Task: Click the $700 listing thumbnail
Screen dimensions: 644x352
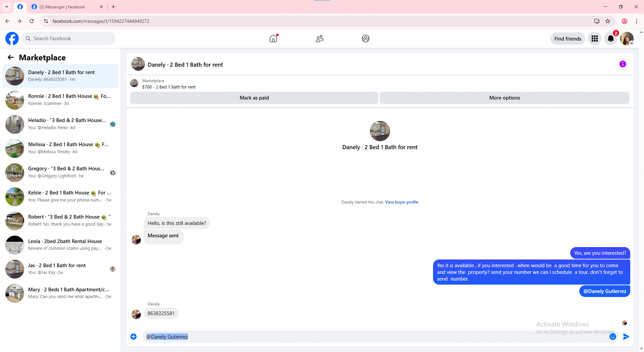Action: point(134,83)
